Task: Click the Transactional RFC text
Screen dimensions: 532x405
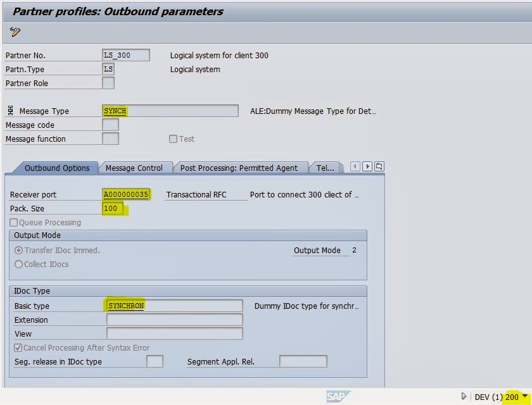Action: [196, 194]
